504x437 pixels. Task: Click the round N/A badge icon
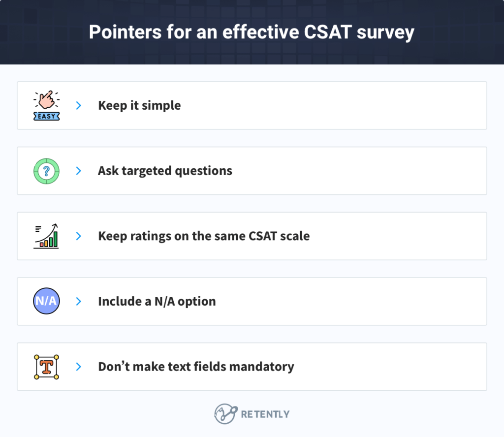(x=46, y=301)
